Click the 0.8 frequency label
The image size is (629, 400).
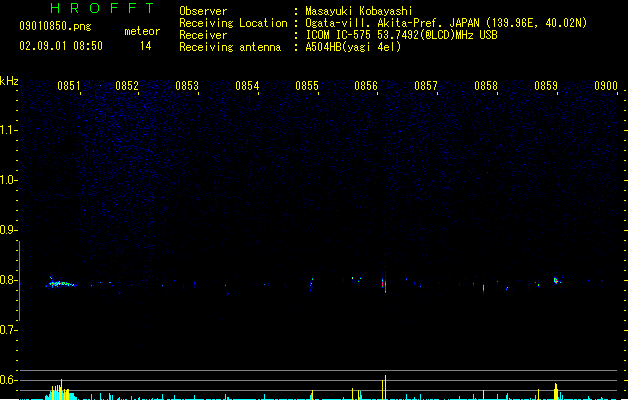pyautogui.click(x=8, y=280)
